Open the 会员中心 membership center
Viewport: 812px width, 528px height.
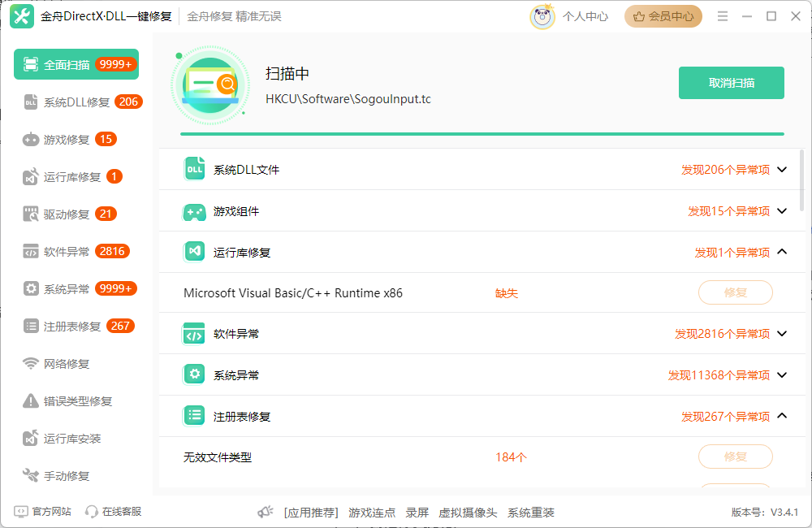click(x=663, y=15)
